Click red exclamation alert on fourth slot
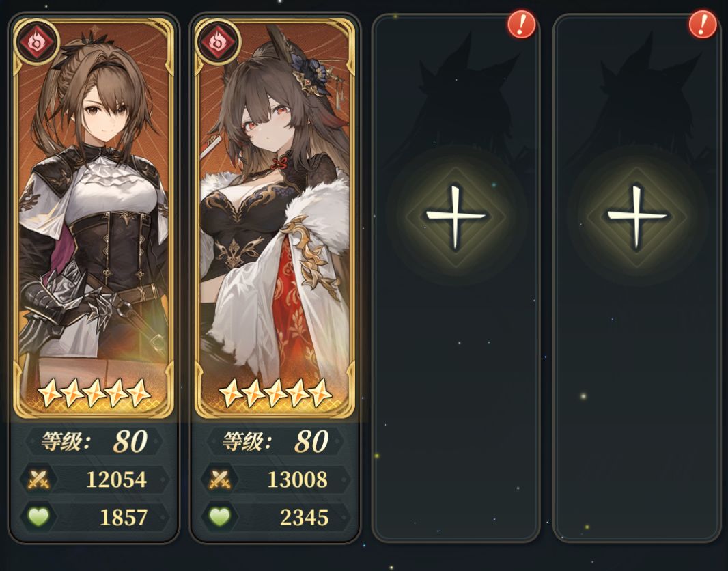 click(703, 24)
